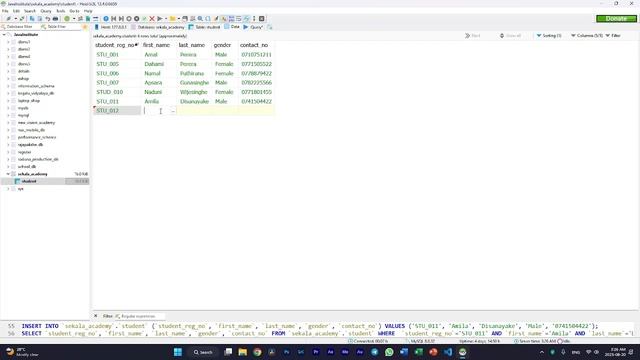The image size is (640, 360).
Task: Open dropdown arrow beside run query icon
Action: 166,19
